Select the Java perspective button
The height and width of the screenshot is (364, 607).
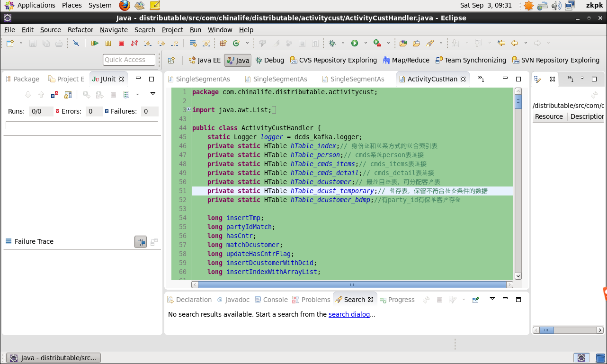click(238, 60)
